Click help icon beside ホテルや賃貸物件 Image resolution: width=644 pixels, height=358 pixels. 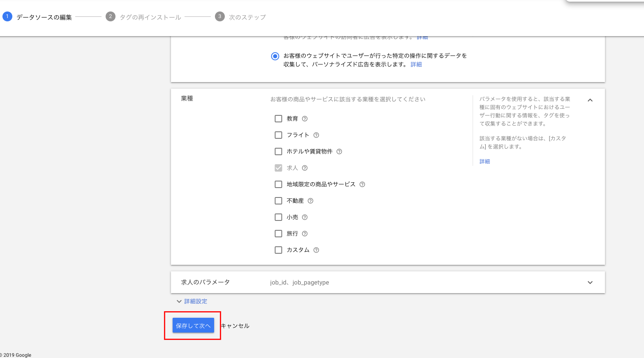click(339, 151)
